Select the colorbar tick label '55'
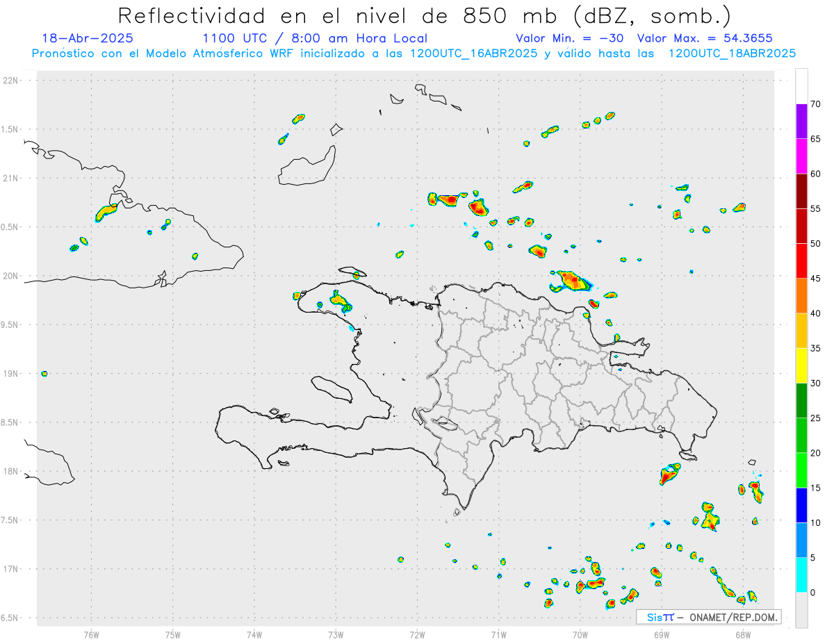Viewport: 834px width, 644px height. (x=816, y=208)
